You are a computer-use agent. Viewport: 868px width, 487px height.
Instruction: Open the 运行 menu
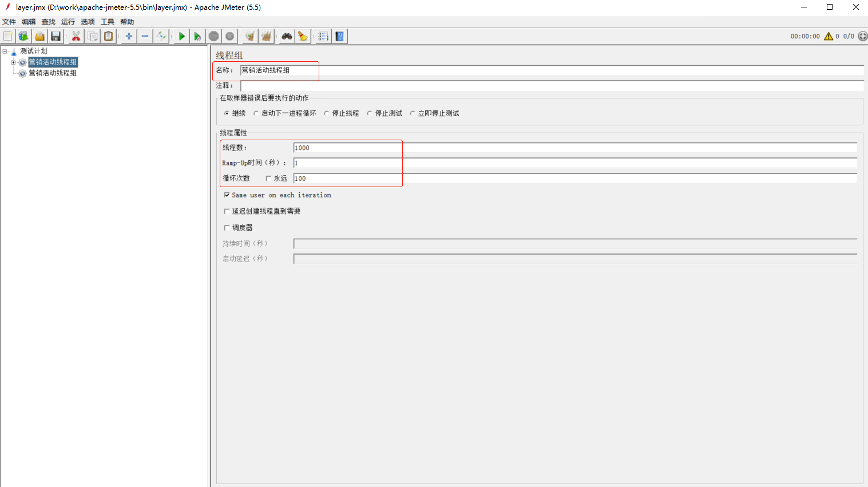point(68,22)
